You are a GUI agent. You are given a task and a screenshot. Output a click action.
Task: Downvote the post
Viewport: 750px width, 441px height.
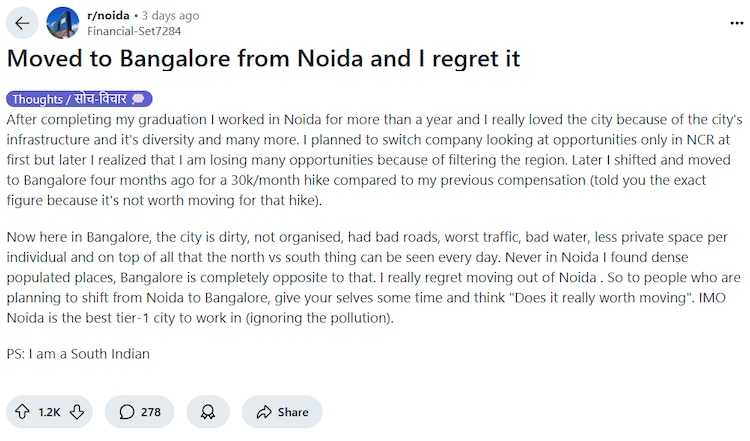tap(77, 411)
